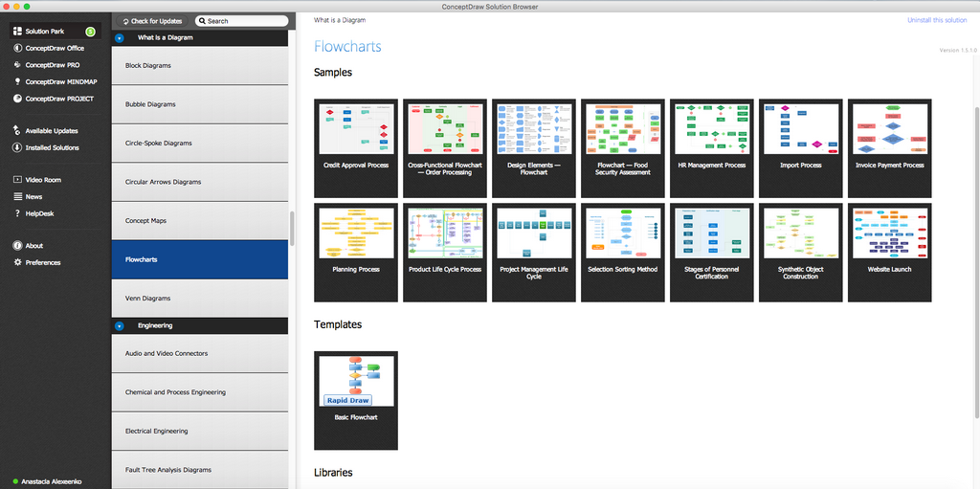
Task: Select Concept Maps in list
Action: click(200, 221)
